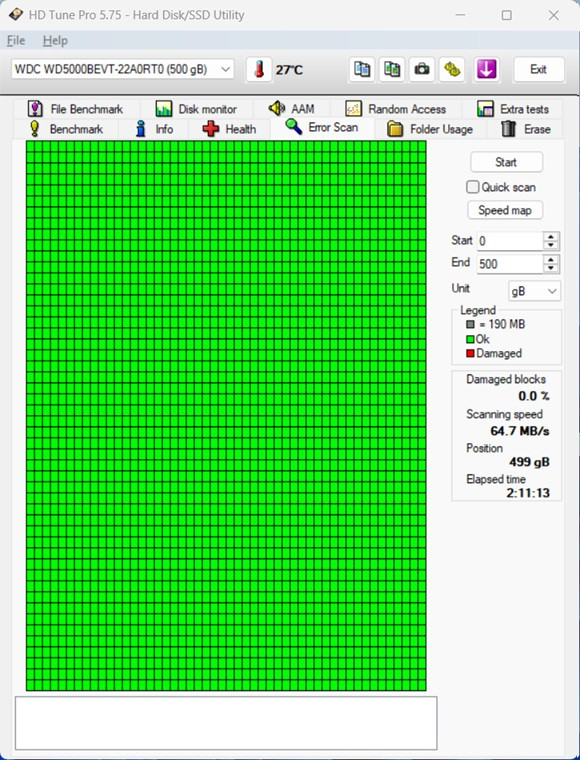
Task: Open the Unit gB dropdown
Action: point(534,291)
